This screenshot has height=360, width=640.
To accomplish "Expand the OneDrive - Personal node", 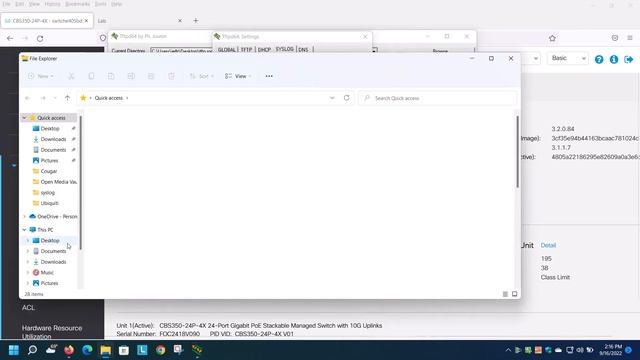I will (x=24, y=216).
